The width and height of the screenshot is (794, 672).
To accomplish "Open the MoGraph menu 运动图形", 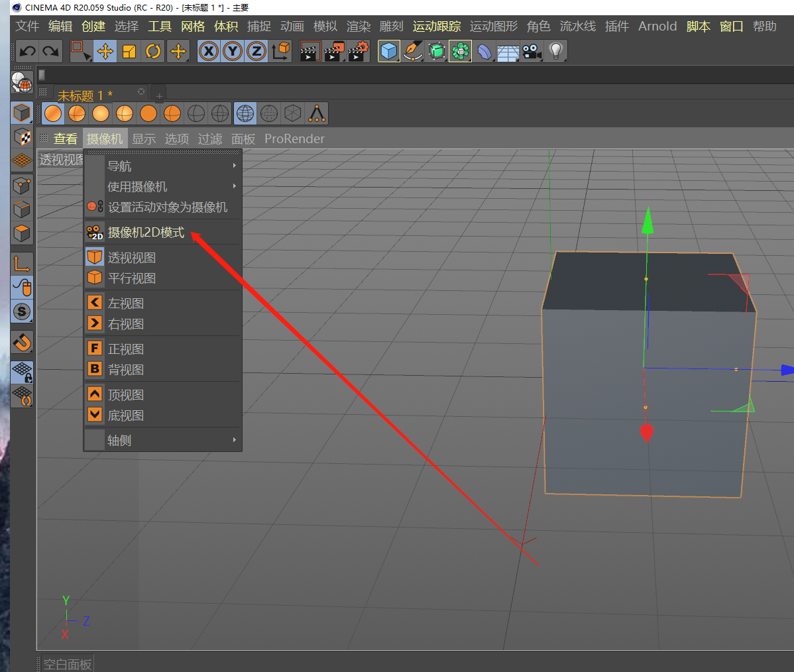I will point(494,27).
